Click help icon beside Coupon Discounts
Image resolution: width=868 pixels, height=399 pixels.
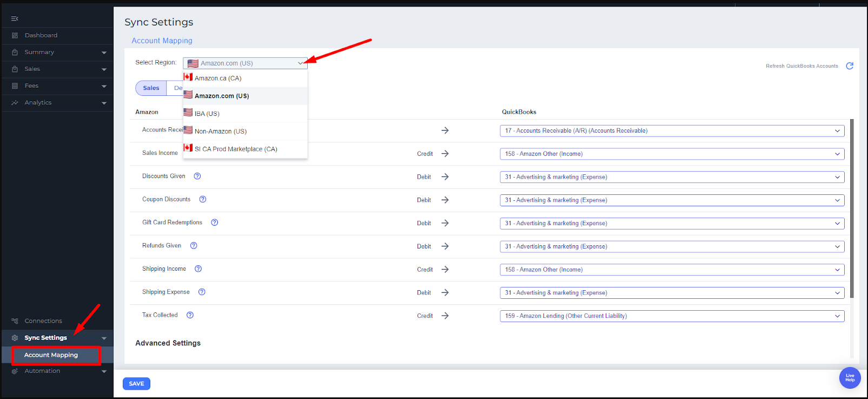point(203,199)
